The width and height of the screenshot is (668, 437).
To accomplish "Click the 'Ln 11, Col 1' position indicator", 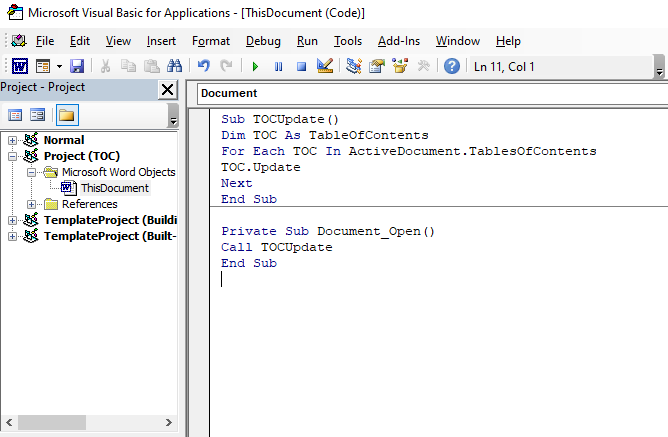I will tap(504, 67).
